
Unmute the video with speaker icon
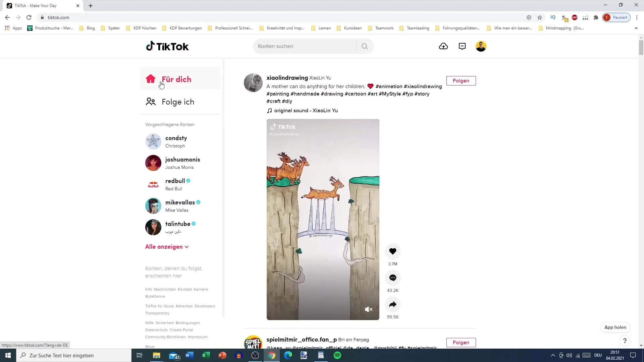pos(369,309)
